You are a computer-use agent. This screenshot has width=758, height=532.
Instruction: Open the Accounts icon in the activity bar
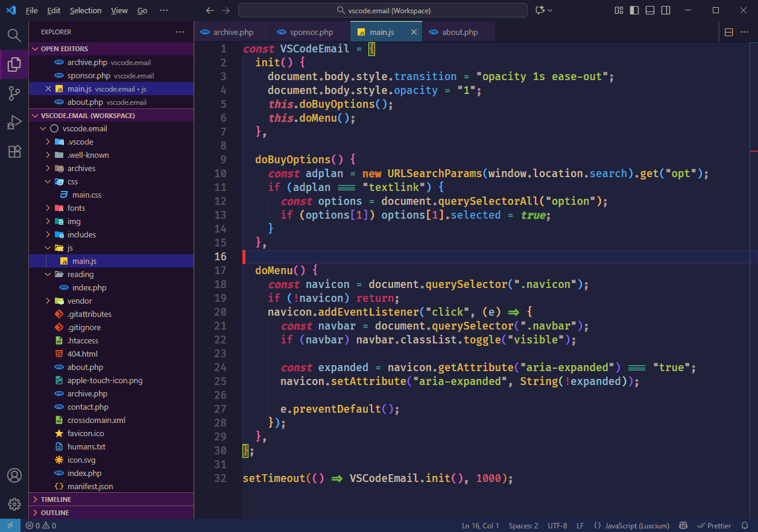tap(14, 475)
